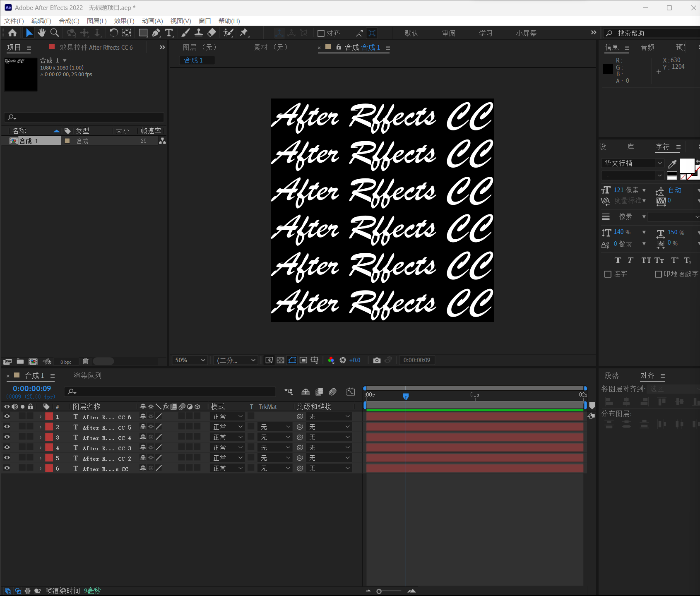The image size is (700, 596).
Task: Expand the workspace overflow chevrons
Action: [594, 33]
